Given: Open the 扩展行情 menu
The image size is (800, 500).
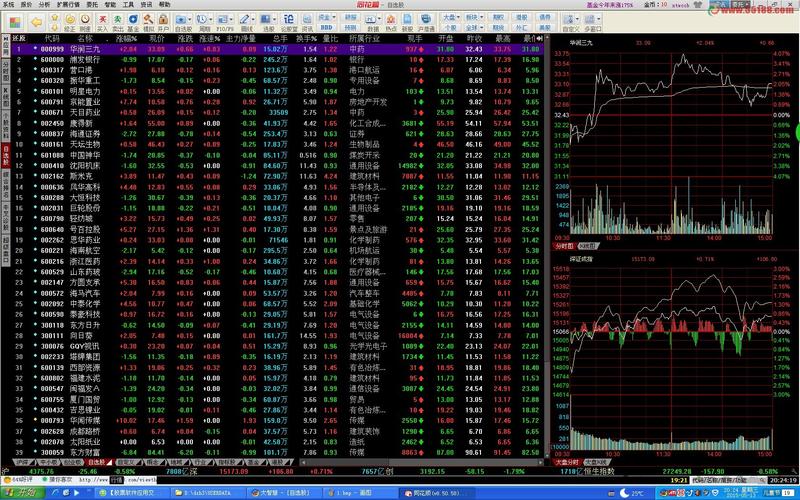Looking at the screenshot, I should pos(65,4).
